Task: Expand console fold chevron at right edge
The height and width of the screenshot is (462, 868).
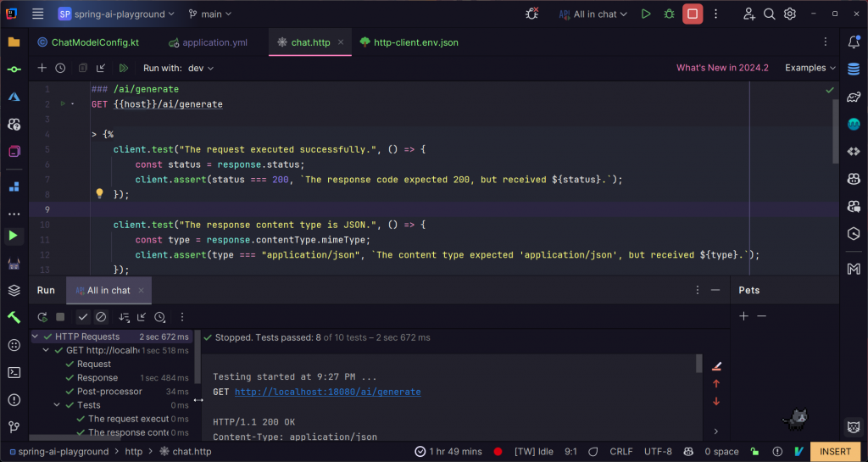Action: click(716, 431)
